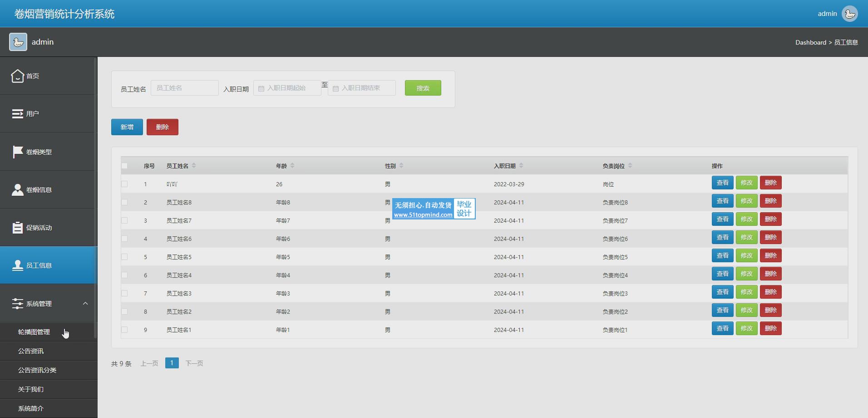
Task: Focus the 入职日期起始 date field
Action: pos(287,88)
